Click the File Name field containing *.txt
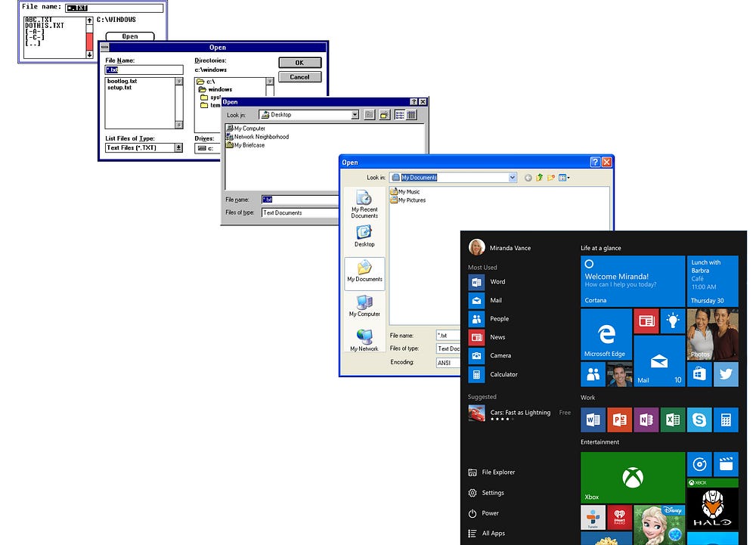The image size is (756, 545). (144, 70)
